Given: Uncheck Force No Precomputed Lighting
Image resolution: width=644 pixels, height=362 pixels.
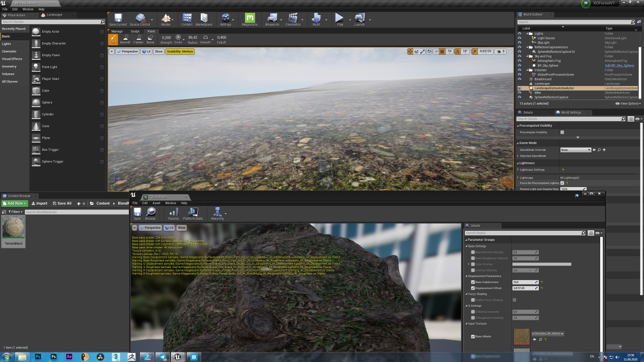Looking at the screenshot, I should 562,183.
